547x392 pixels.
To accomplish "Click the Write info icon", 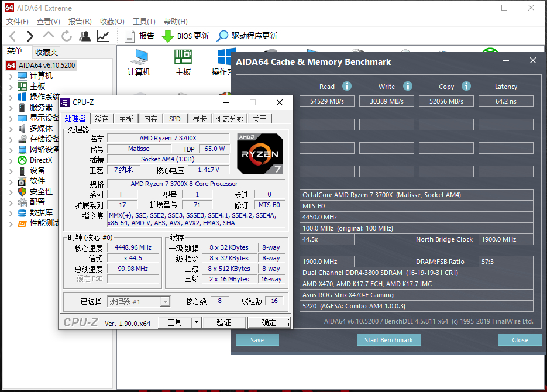I will pyautogui.click(x=407, y=86).
